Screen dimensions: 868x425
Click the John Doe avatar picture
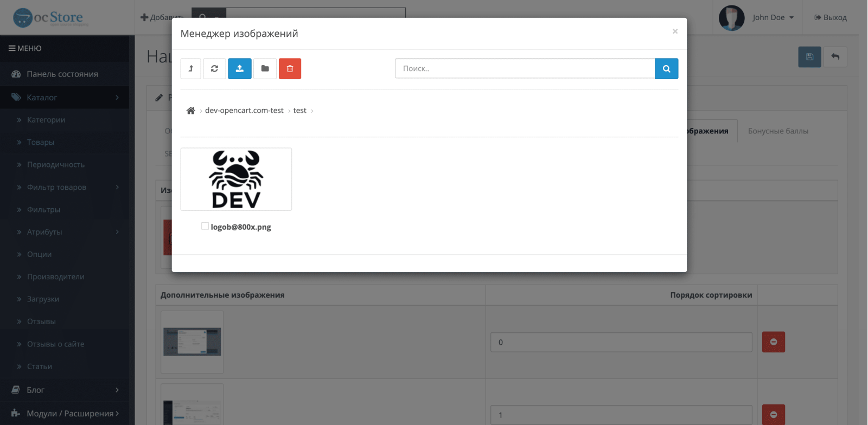pyautogui.click(x=731, y=18)
